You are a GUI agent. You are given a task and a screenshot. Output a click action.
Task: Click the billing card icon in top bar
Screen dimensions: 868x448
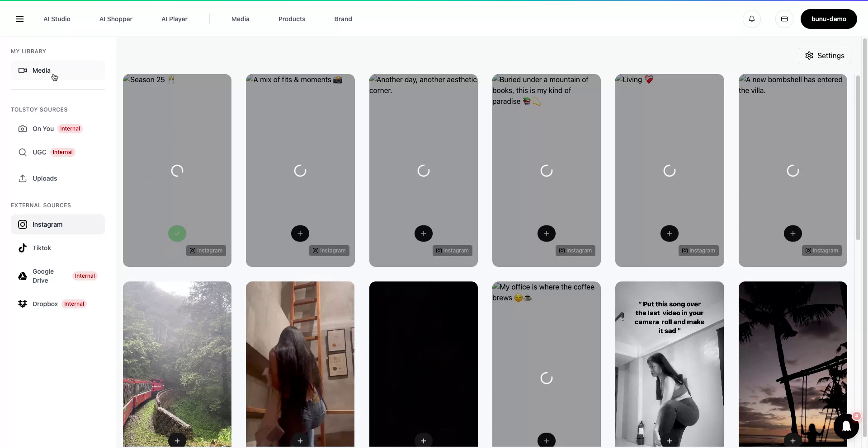pos(784,19)
